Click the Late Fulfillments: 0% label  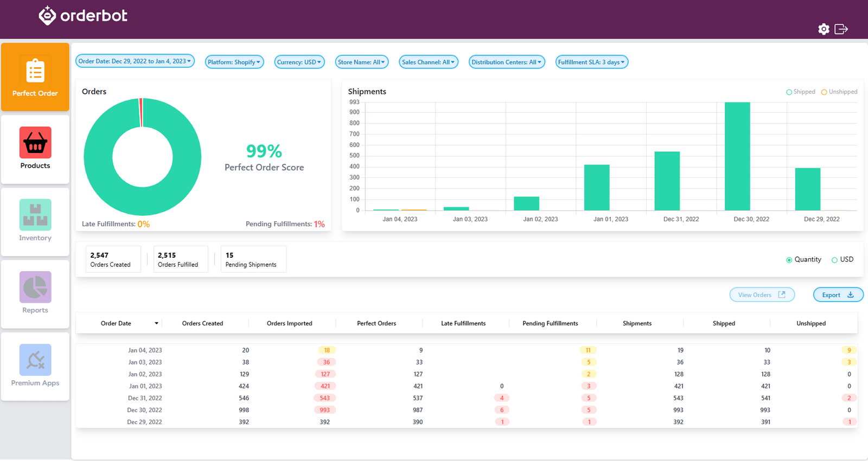(x=116, y=224)
